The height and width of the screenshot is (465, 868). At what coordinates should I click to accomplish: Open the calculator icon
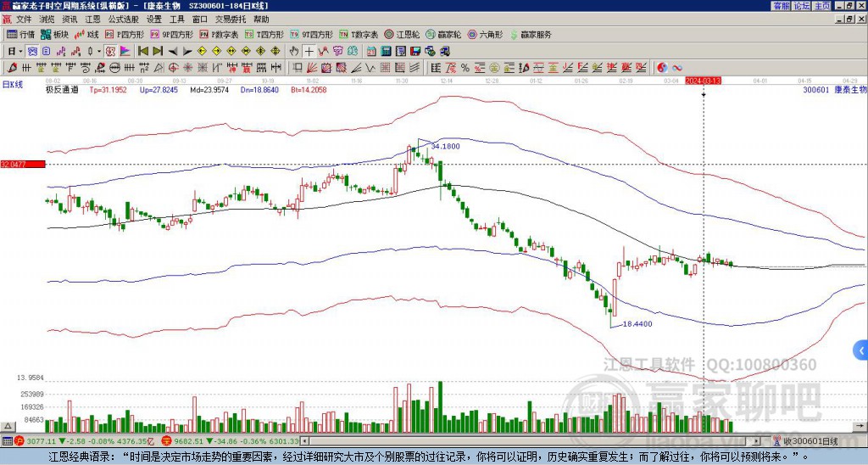tap(386, 52)
